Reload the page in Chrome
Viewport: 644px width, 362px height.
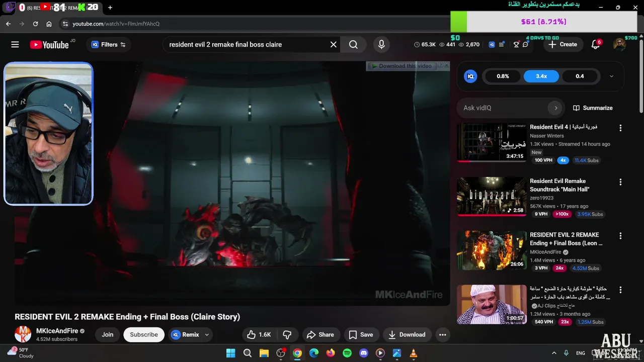click(35, 24)
